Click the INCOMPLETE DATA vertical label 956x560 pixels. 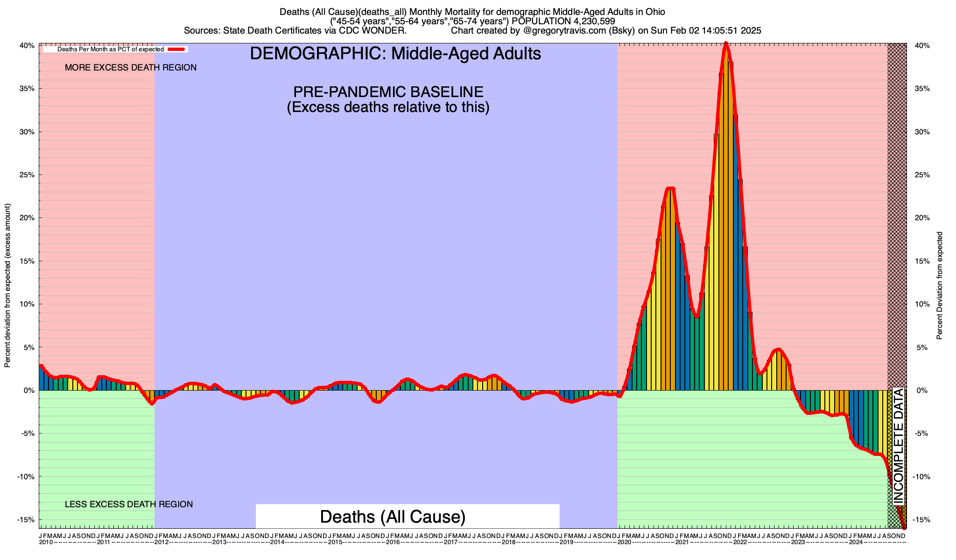[899, 446]
